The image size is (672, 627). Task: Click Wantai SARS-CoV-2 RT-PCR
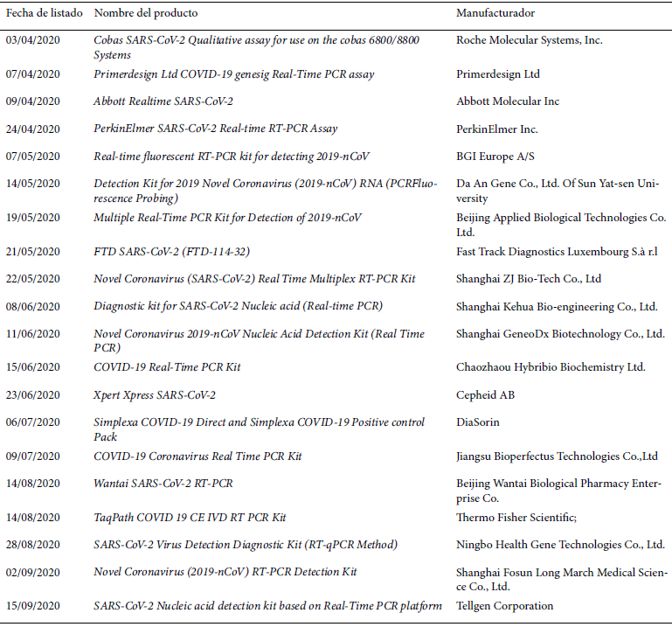163,484
